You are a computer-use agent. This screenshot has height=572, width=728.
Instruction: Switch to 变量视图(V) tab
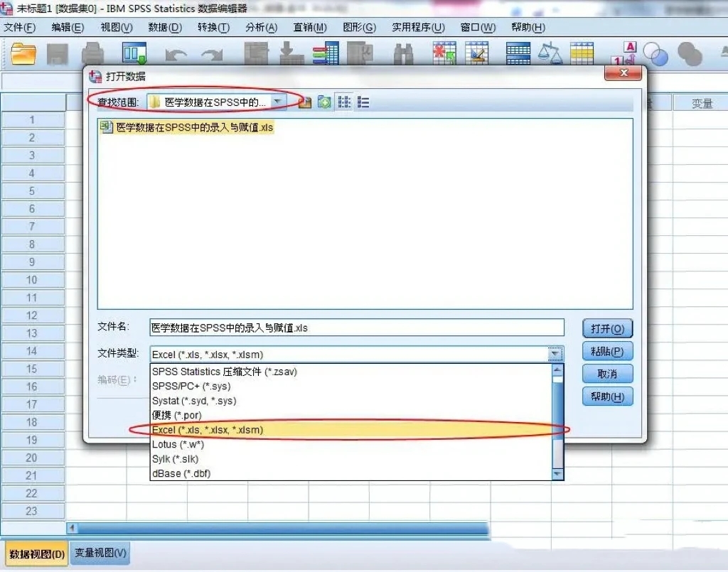tap(100, 553)
